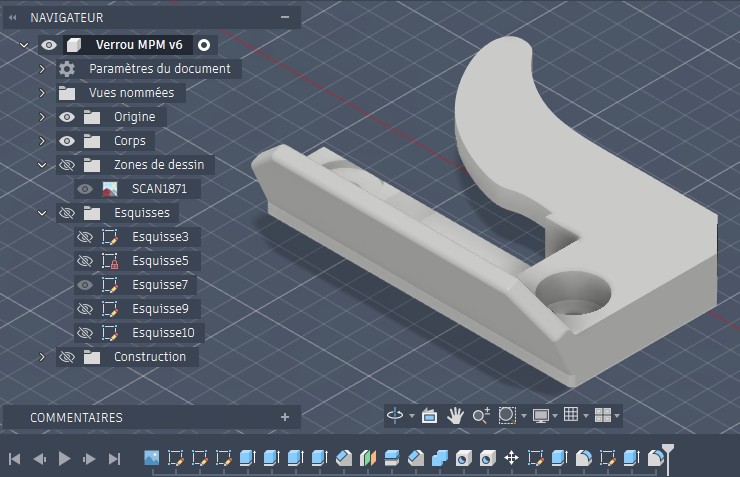Screen dimensions: 740x477
Task: Select the Orbit tool in navigation bar
Action: (394, 415)
